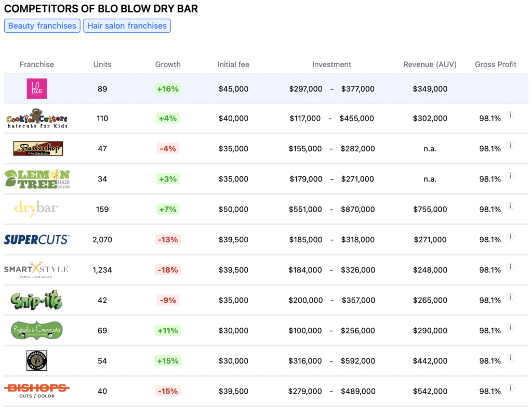Click the $271,000 revenue for Supercuts
Viewport: 532px width, 414px height.
coord(430,240)
